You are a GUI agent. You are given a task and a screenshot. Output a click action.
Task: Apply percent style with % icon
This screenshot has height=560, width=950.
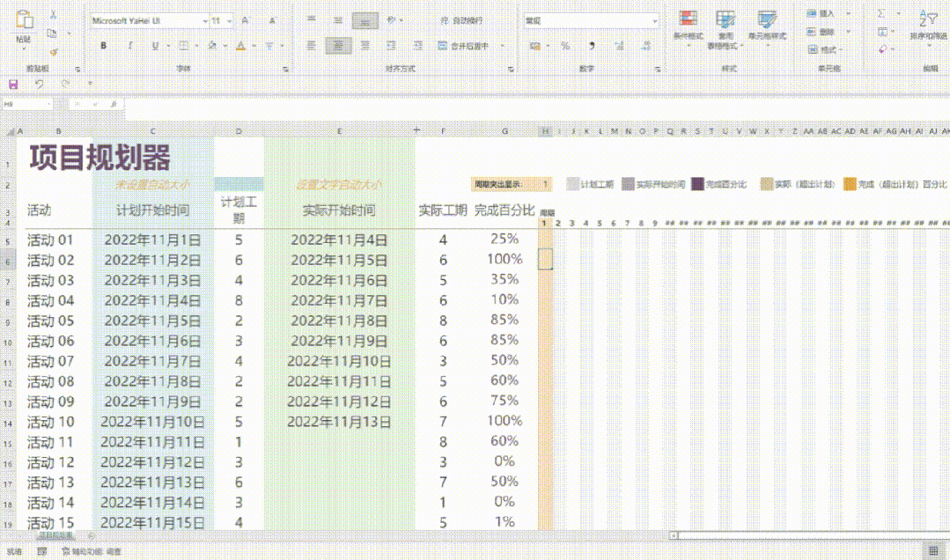565,46
